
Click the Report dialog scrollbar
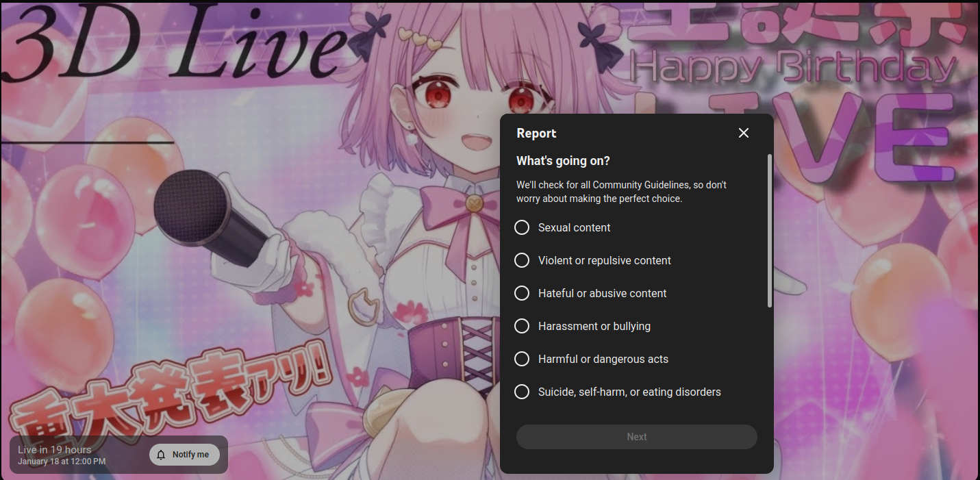770,231
